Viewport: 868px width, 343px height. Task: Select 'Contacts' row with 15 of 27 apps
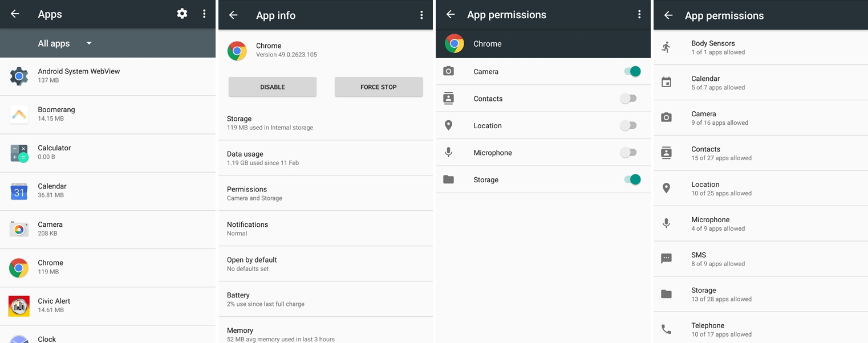[x=761, y=153]
